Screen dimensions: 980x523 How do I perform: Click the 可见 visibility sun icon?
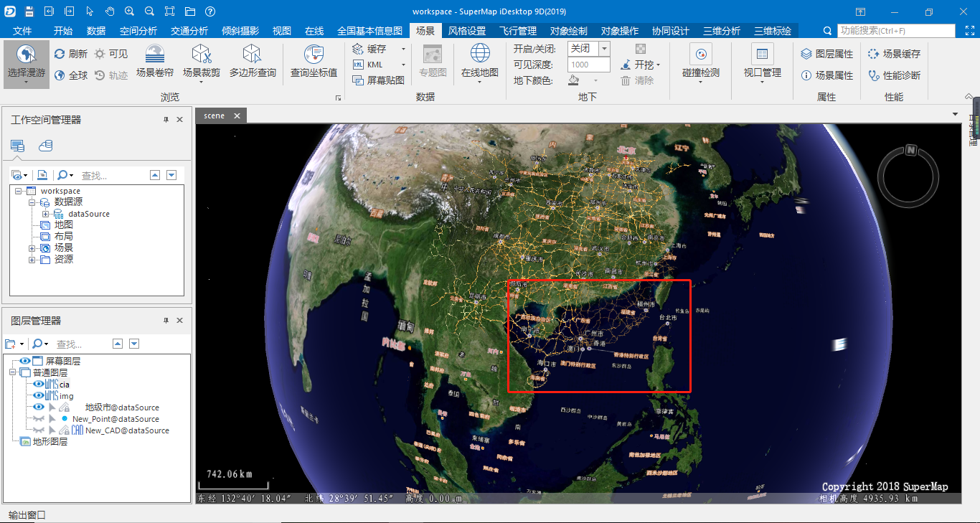coord(111,54)
